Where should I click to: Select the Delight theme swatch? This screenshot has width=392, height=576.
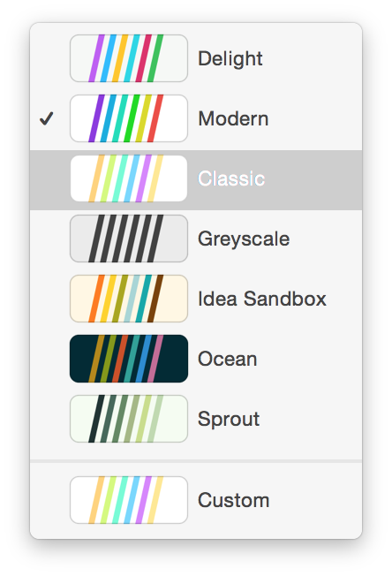(129, 58)
